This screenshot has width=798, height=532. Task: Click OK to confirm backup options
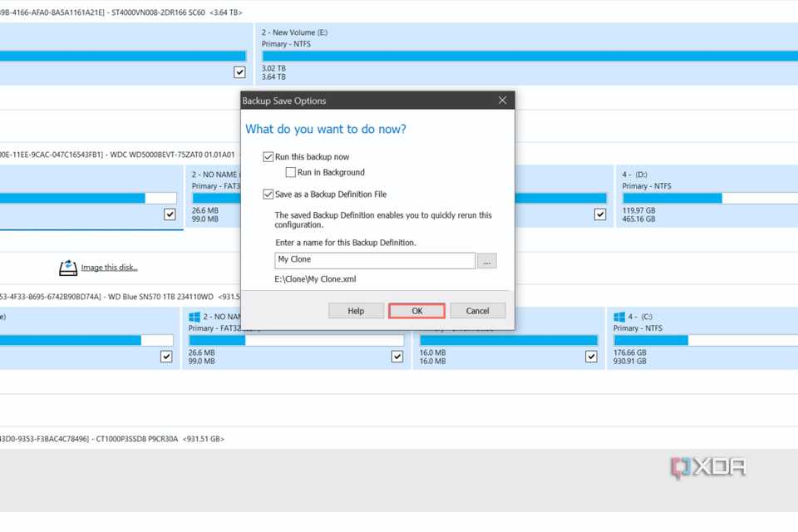(416, 311)
